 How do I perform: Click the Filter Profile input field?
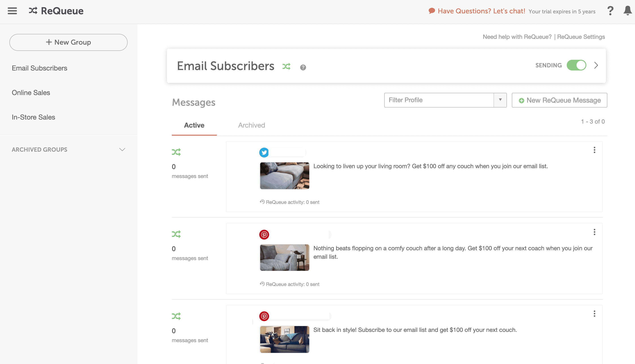[x=439, y=100]
